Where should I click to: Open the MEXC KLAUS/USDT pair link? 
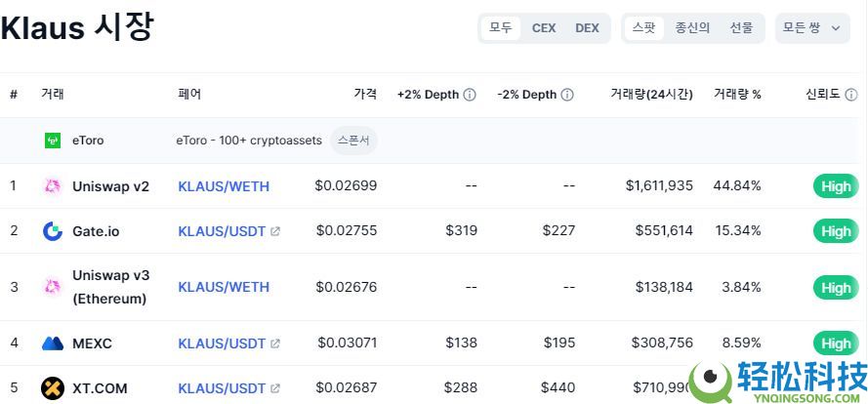[x=222, y=343]
